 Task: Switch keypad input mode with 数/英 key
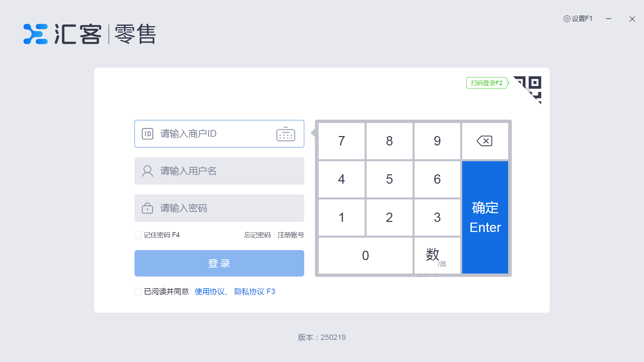[437, 256]
